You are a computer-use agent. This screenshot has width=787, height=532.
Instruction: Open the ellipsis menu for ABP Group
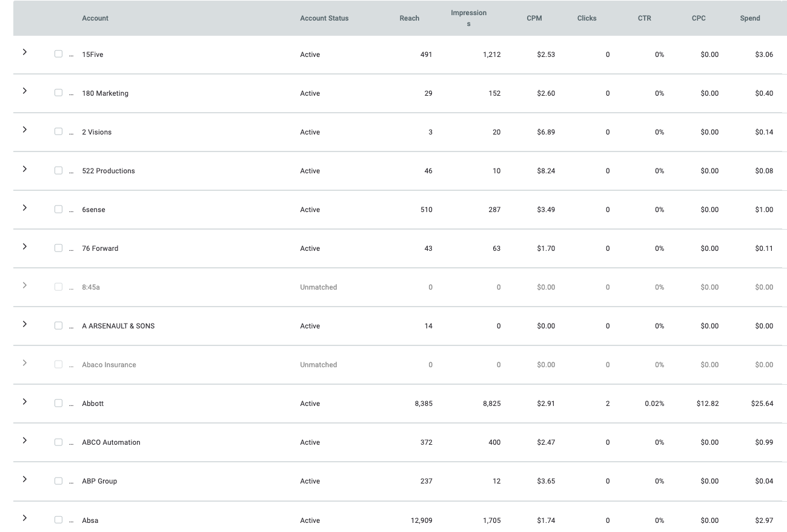click(x=71, y=482)
